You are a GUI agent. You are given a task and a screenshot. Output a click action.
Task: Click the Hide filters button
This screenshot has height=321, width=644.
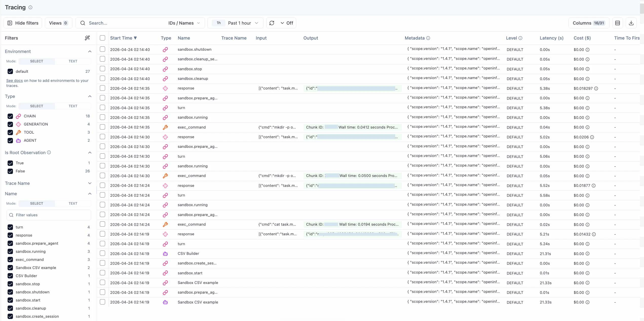(x=23, y=23)
